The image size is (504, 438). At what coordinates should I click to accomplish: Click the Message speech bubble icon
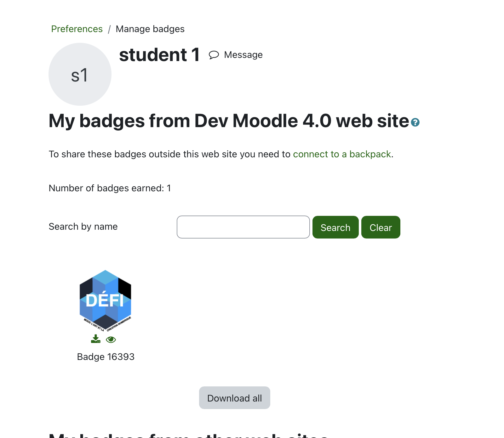click(214, 55)
